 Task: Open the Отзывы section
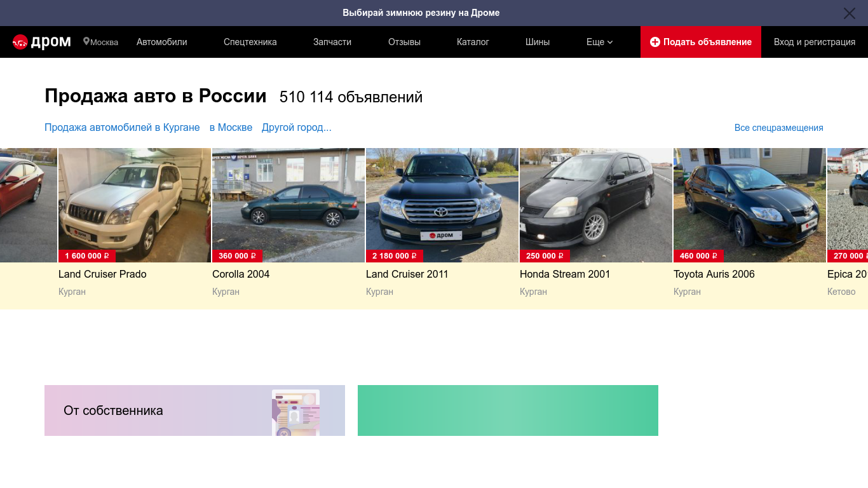click(404, 42)
